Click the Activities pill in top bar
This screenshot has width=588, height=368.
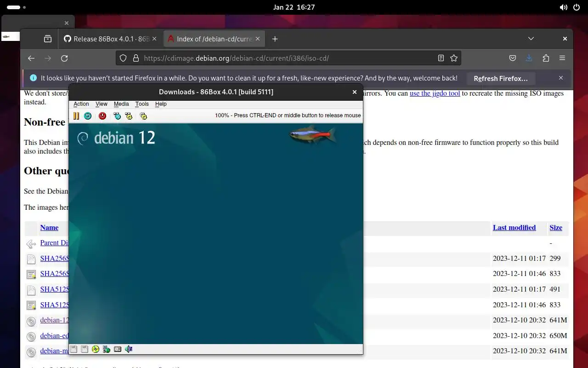[17, 7]
